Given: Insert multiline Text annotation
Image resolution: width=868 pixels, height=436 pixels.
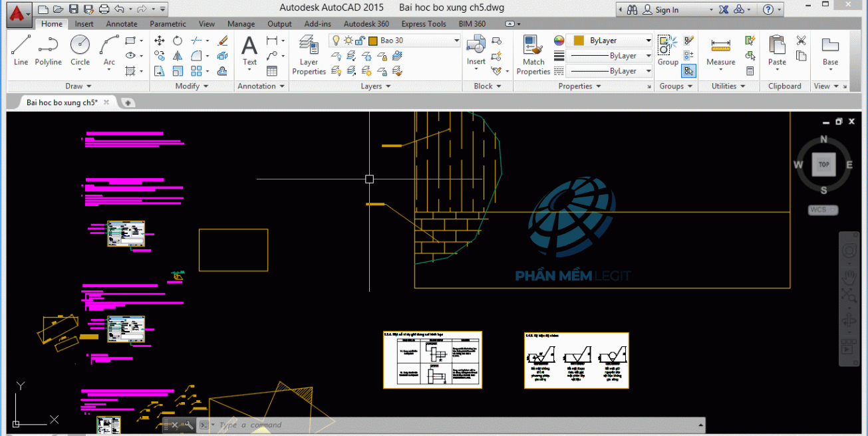Looking at the screenshot, I should (249, 51).
